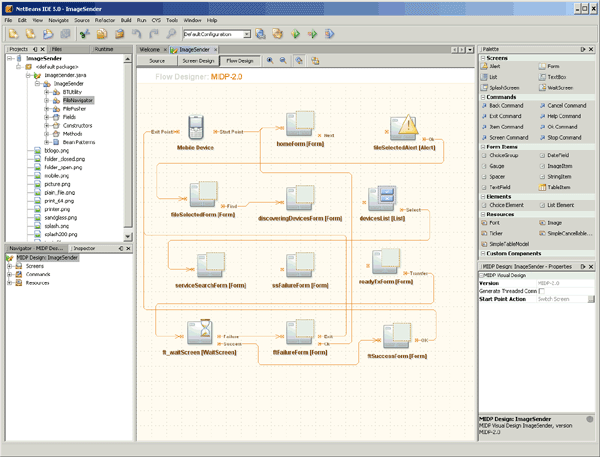Expand the Fields tree node

point(46,117)
